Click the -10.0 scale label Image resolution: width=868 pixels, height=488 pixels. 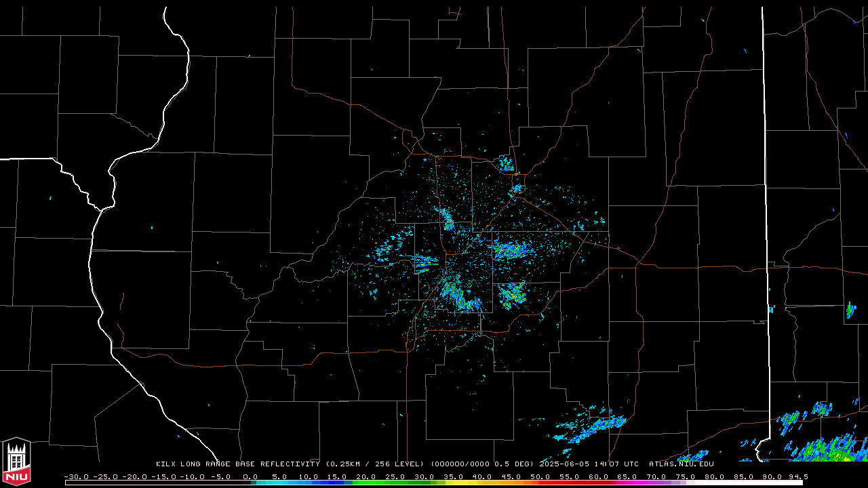(x=193, y=477)
